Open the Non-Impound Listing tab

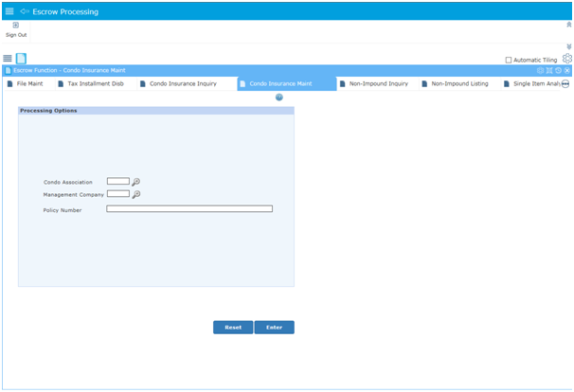pyautogui.click(x=459, y=84)
